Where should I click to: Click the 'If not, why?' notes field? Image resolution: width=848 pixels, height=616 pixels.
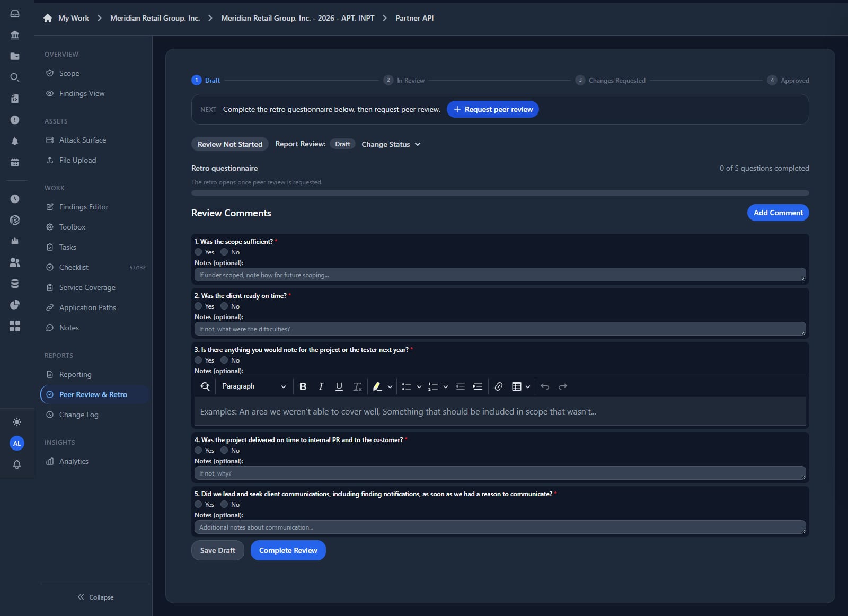click(x=500, y=473)
